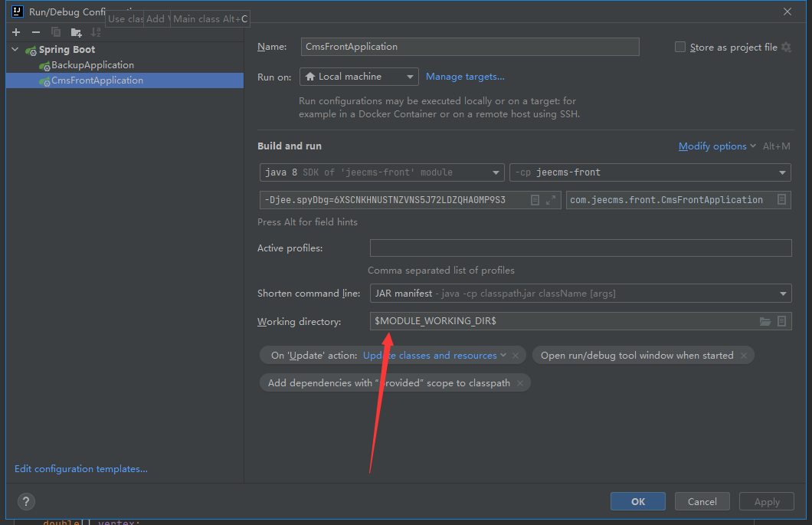Click the folder browse icon in Working directory
This screenshot has width=812, height=525.
pos(765,322)
